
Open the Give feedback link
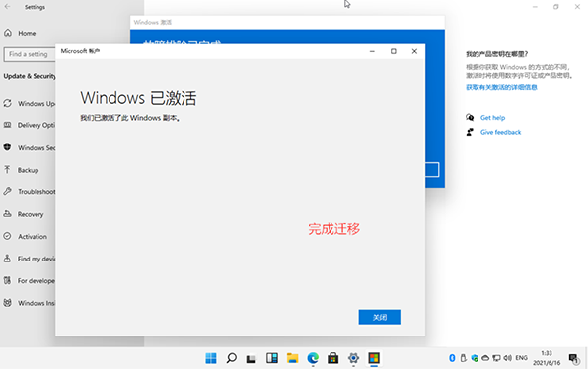tap(500, 132)
